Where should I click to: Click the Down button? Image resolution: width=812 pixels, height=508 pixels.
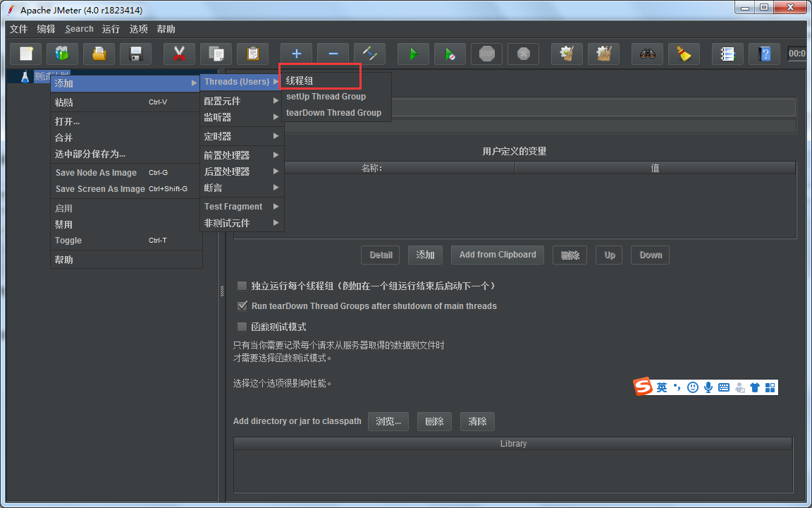click(651, 255)
